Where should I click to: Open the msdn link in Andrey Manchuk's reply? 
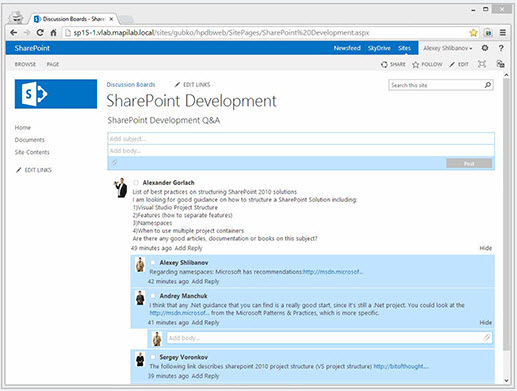click(x=179, y=313)
